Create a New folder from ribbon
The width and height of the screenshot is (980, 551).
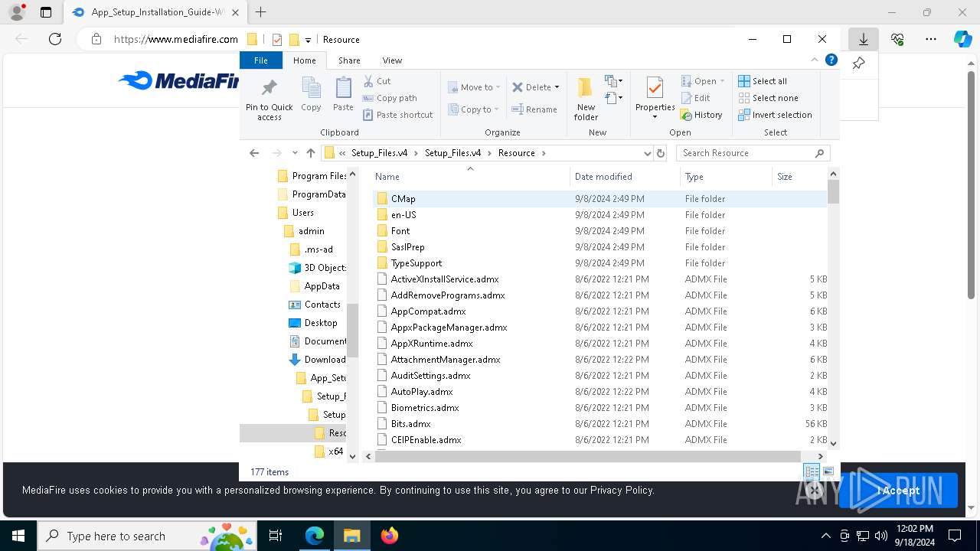(x=586, y=99)
